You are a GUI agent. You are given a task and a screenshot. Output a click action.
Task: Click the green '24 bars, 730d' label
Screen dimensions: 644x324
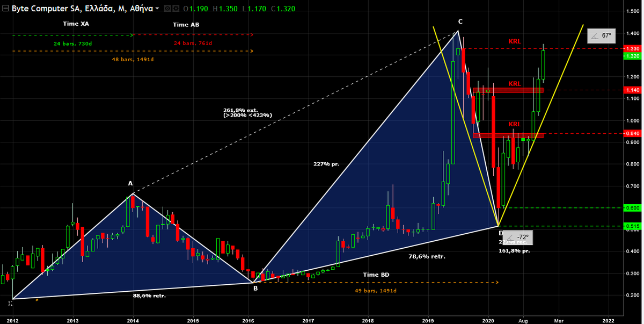72,43
